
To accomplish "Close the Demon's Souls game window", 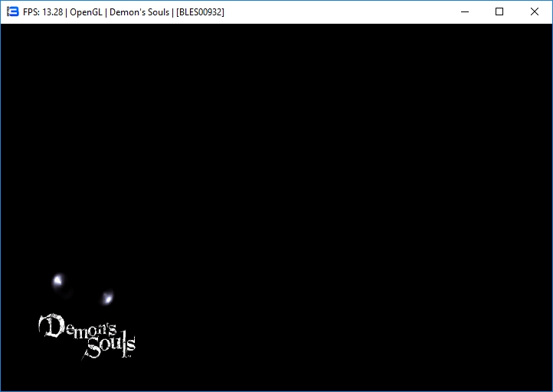I will [535, 11].
